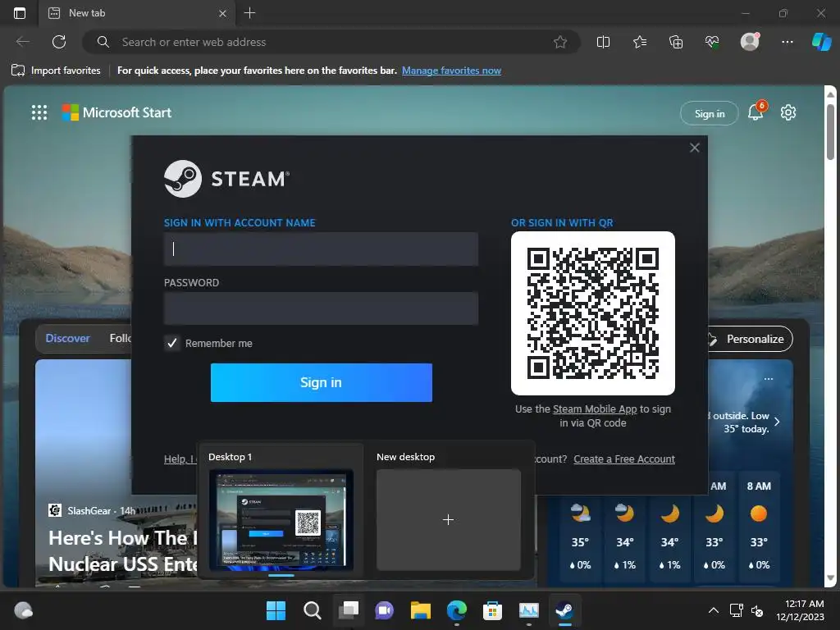Add this page to favorites star
Screen dimensions: 840x630
point(559,42)
